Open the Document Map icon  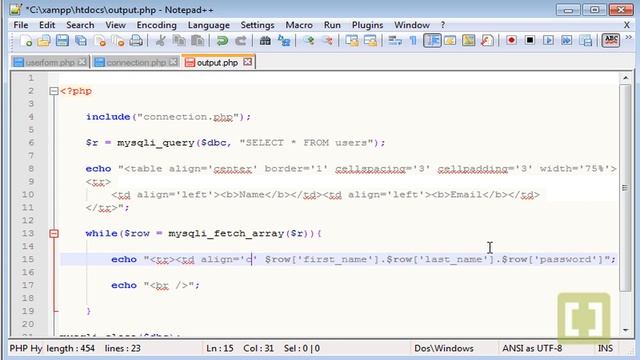[x=469, y=40]
